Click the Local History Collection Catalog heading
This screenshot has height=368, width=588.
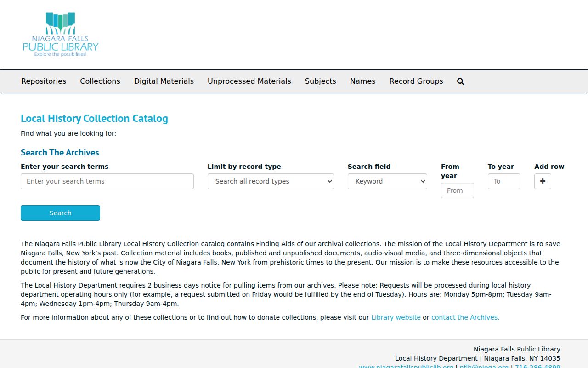click(x=94, y=119)
